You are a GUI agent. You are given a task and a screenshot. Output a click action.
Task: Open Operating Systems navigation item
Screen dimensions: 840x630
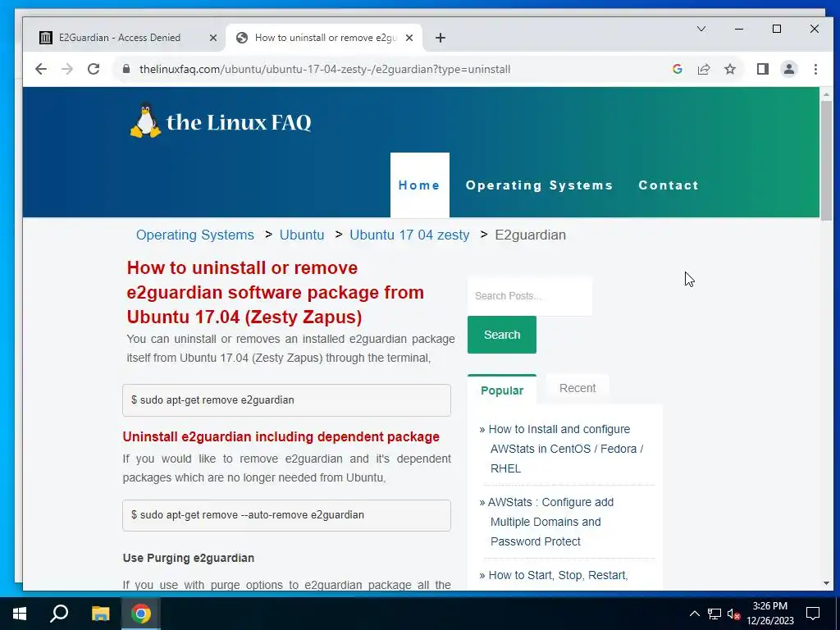[x=539, y=185]
